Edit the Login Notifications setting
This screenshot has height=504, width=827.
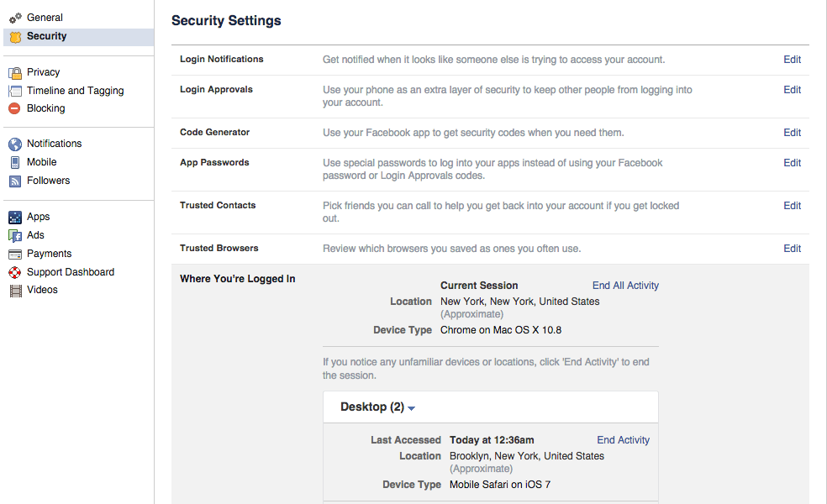791,59
